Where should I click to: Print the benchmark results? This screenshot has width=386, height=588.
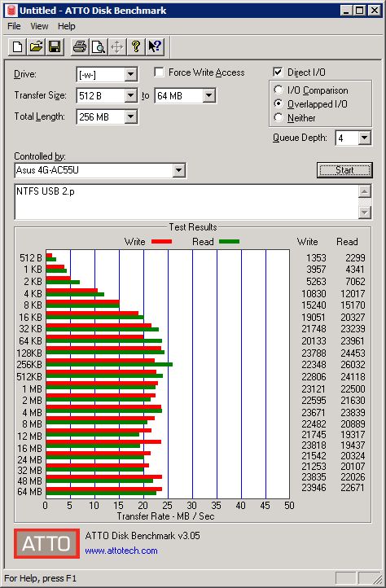point(80,47)
